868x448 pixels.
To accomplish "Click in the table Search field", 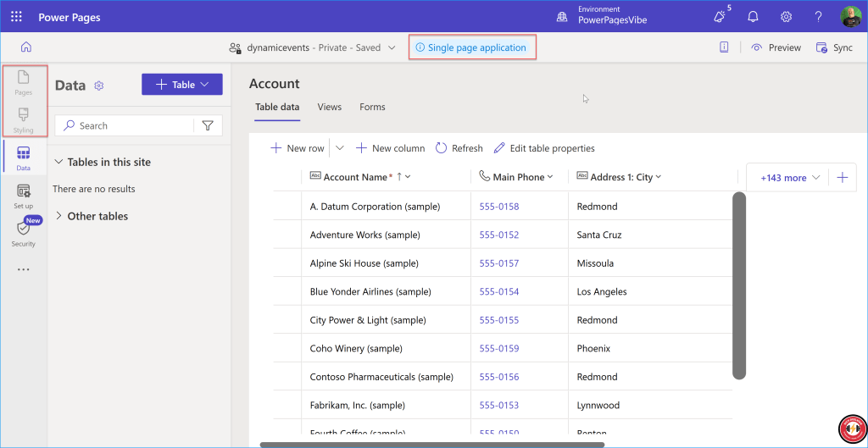I will pyautogui.click(x=131, y=125).
